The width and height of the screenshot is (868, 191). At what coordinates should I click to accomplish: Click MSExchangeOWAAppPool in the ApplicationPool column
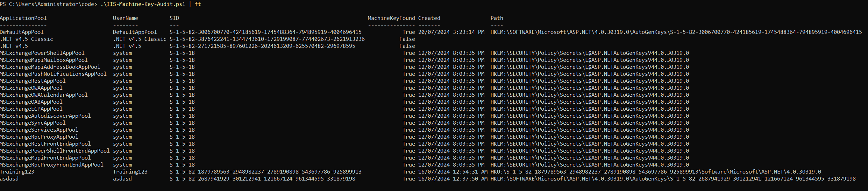31,88
